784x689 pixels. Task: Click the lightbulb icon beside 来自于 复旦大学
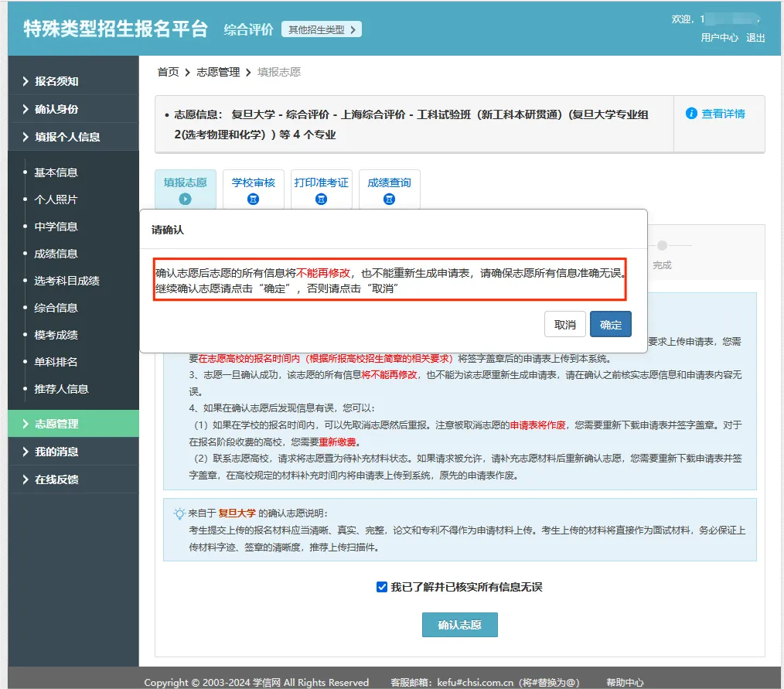[179, 513]
